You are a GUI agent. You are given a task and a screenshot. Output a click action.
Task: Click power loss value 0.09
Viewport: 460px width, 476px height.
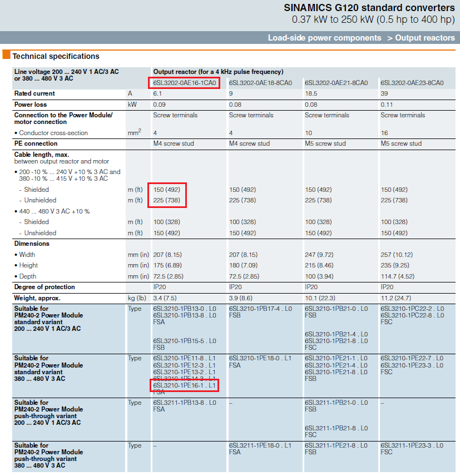(x=159, y=105)
